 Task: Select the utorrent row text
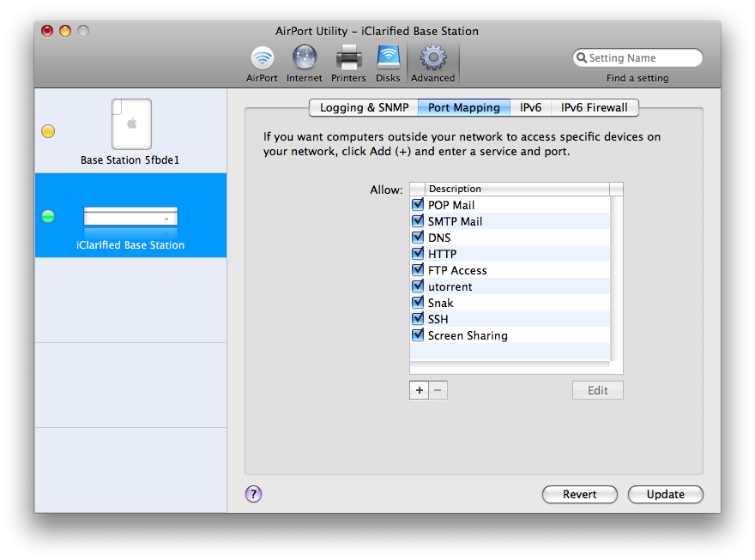[x=450, y=287]
